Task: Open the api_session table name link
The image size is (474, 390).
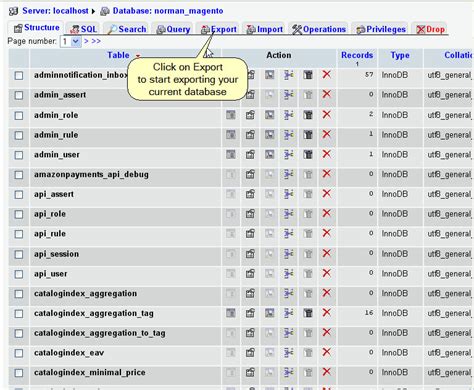Action: coord(56,254)
